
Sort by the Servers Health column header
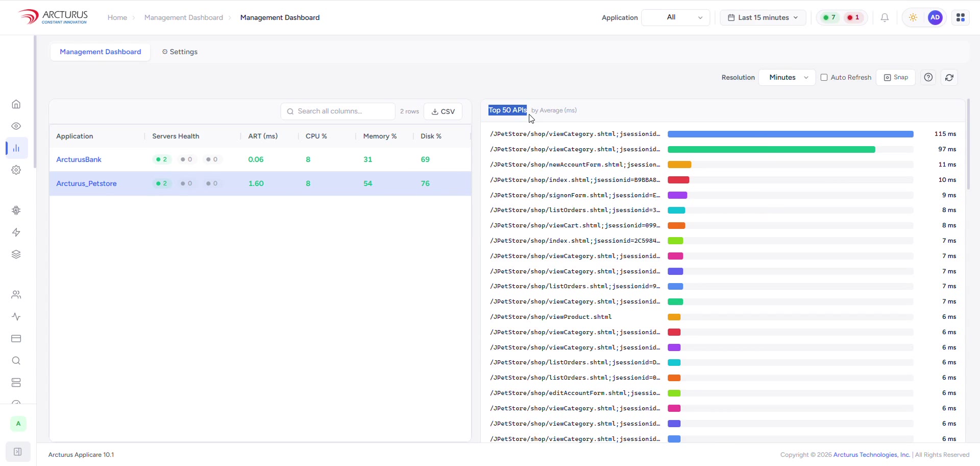click(176, 136)
